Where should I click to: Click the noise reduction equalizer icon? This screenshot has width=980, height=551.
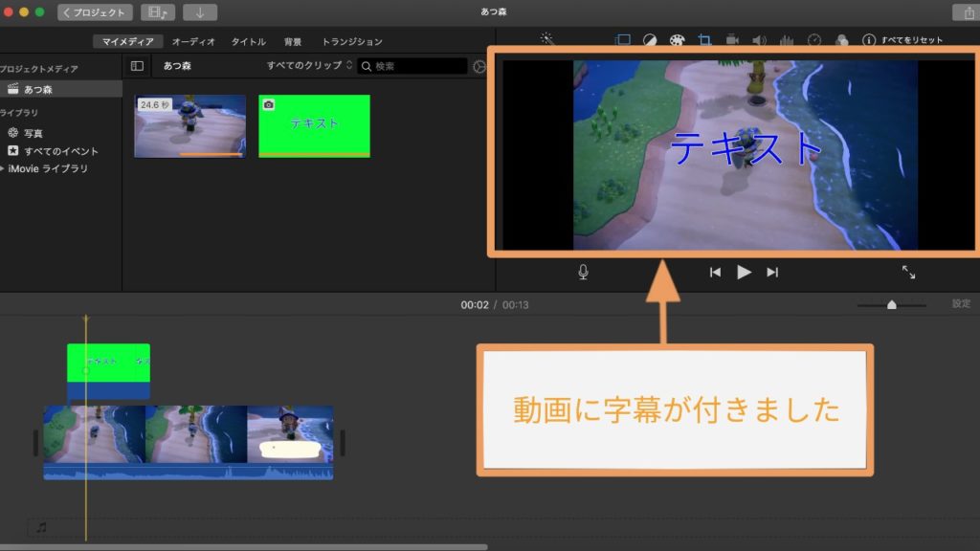786,40
